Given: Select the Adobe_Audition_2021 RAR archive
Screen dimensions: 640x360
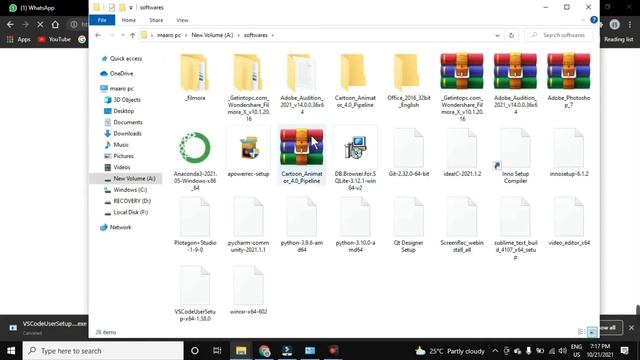Looking at the screenshot, I should click(x=515, y=84).
